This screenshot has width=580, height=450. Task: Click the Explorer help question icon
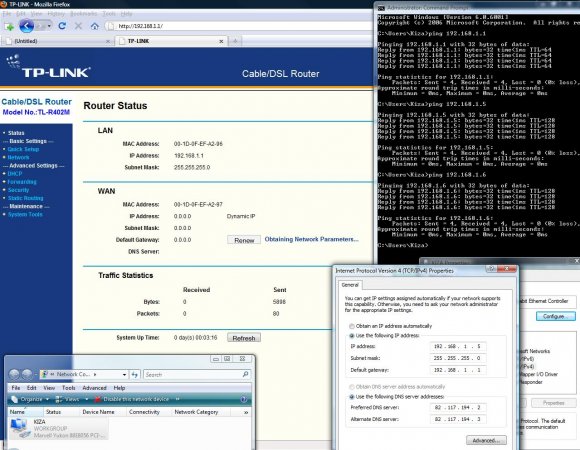(243, 399)
